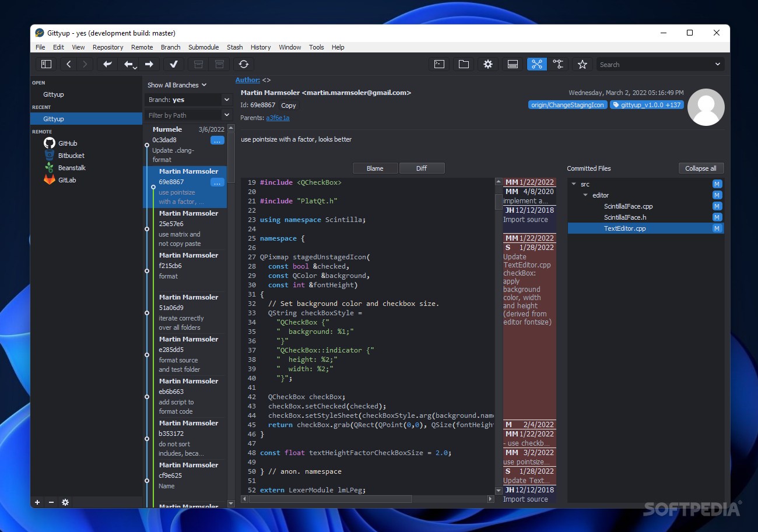This screenshot has width=758, height=532.
Task: Open the Stash menu
Action: 235,47
